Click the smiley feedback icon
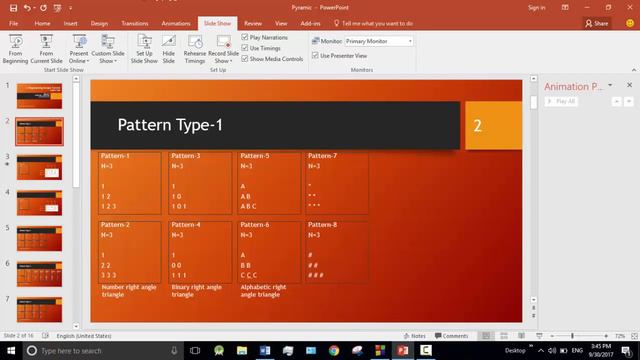Screen dimensions: 640x360 click(x=630, y=23)
